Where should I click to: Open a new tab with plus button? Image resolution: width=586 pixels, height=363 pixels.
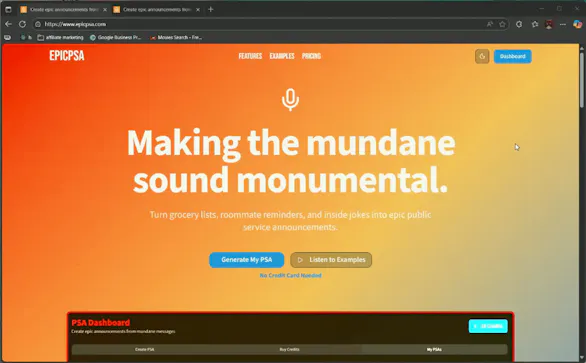point(211,9)
